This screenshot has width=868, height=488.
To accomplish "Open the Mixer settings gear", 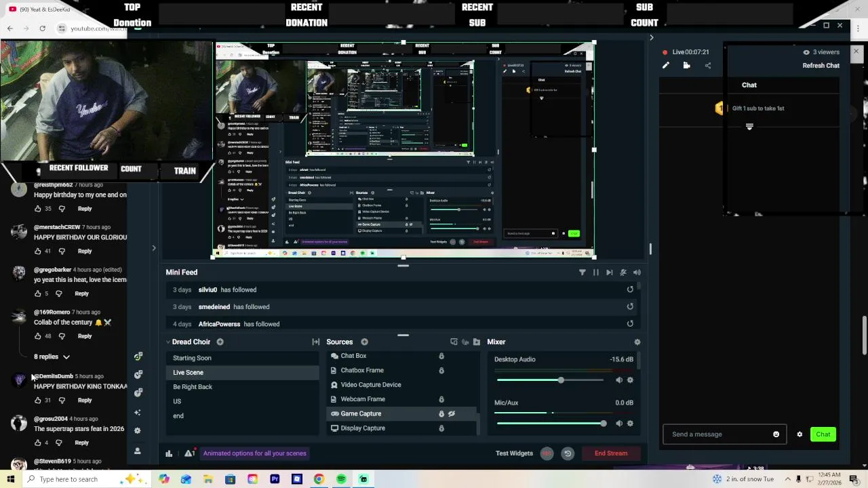I will pyautogui.click(x=637, y=342).
